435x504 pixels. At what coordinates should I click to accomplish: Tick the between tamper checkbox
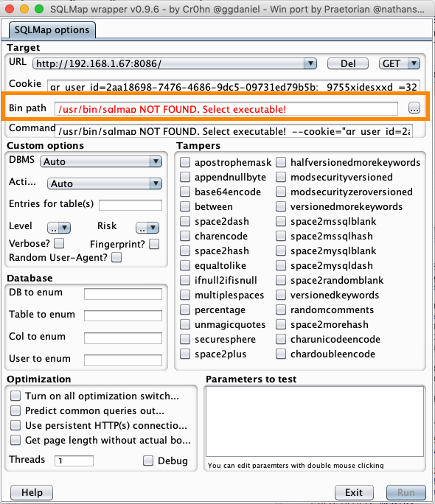coord(185,206)
